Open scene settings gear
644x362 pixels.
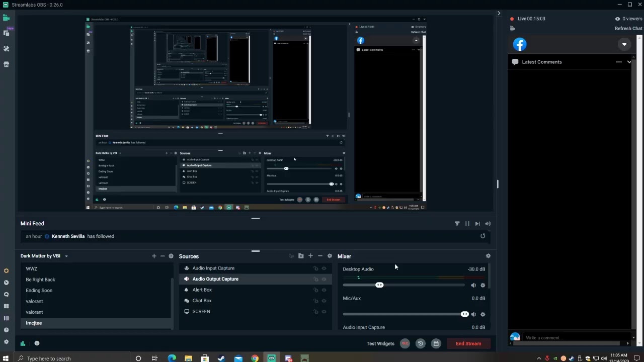coord(171,256)
